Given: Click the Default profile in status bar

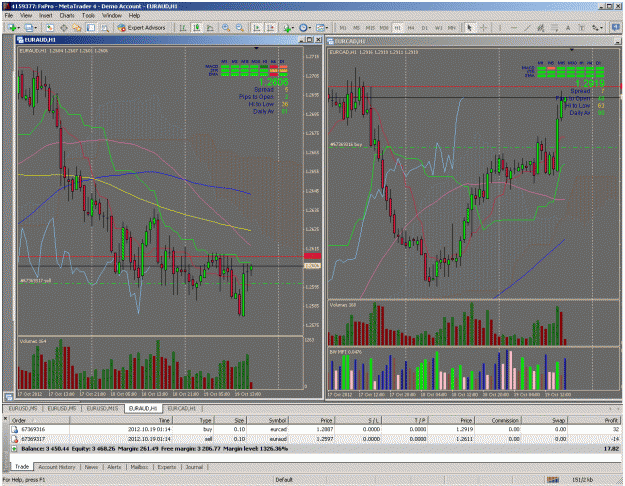Looking at the screenshot, I should pos(284,480).
